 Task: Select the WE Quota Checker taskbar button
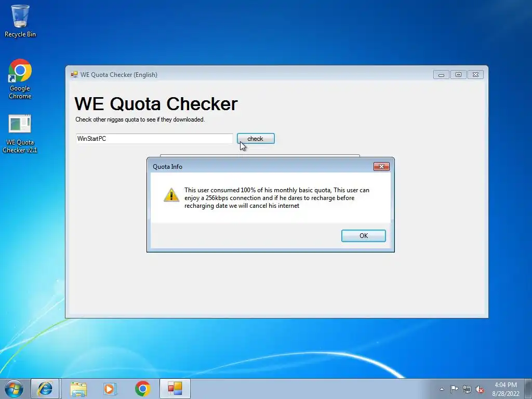click(175, 389)
